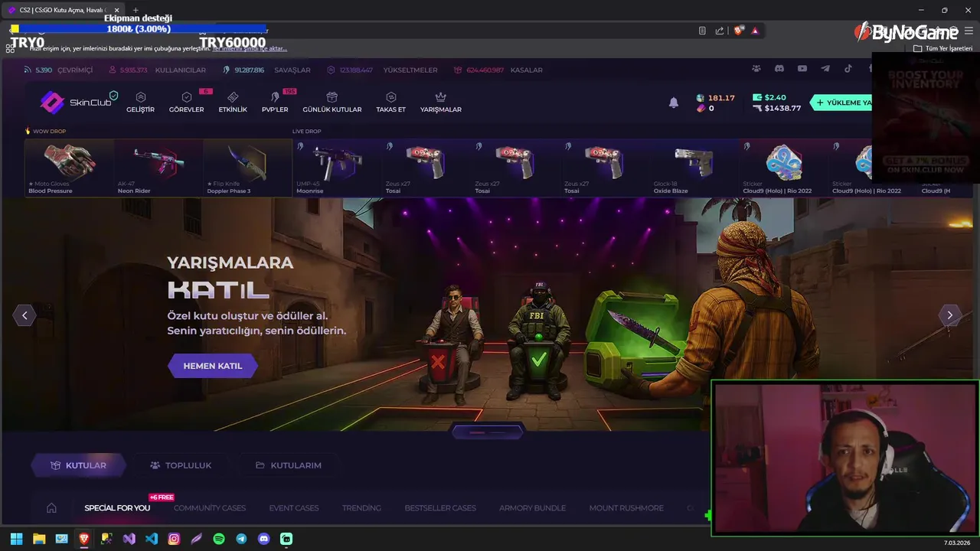This screenshot has height=551, width=980.
Task: Open File Explorer from taskbar
Action: [x=39, y=539]
